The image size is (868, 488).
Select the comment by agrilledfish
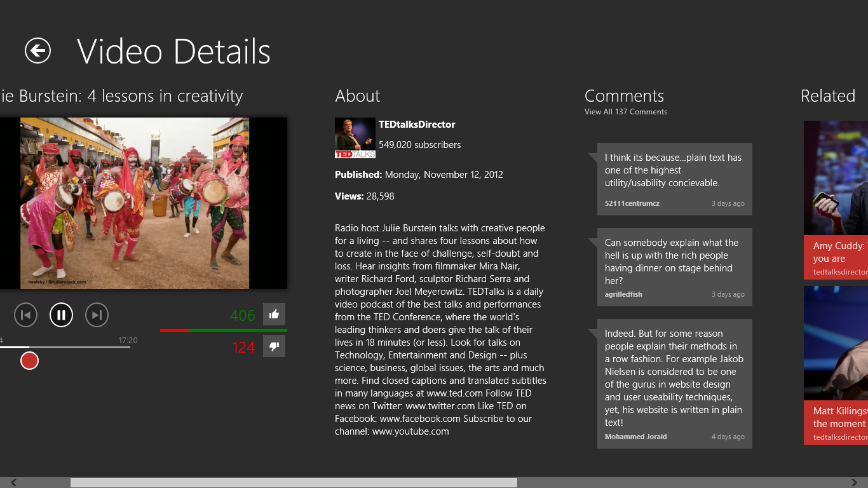[x=674, y=267]
